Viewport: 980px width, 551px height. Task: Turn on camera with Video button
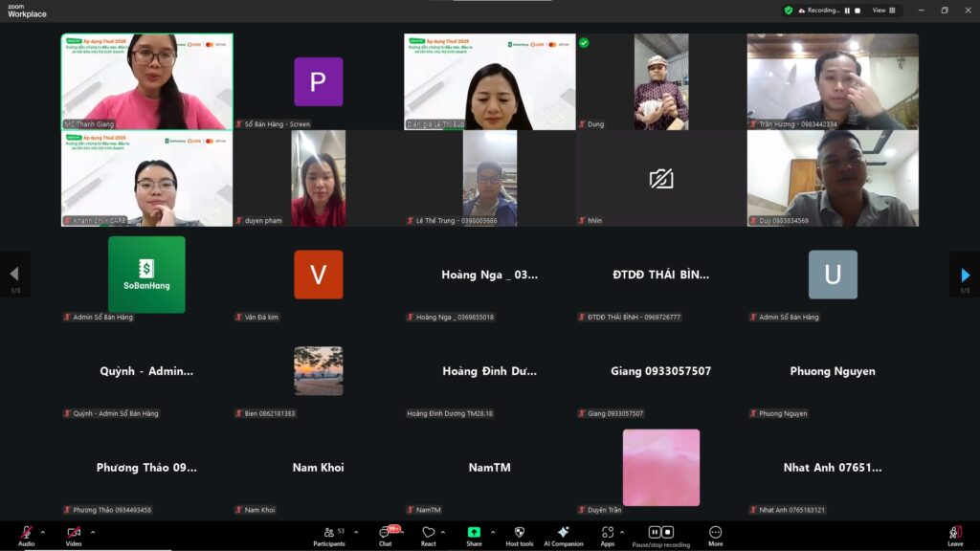click(x=74, y=533)
